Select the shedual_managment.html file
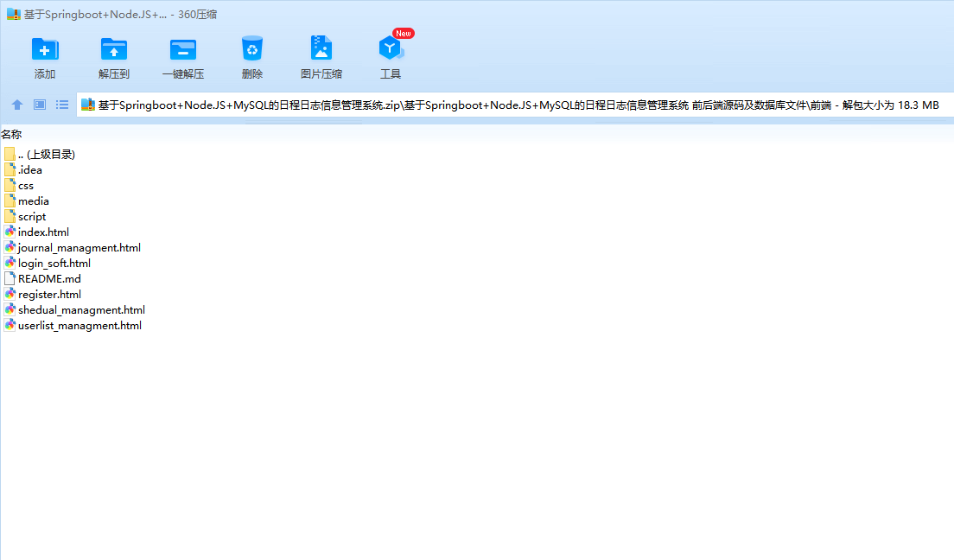Image resolution: width=954 pixels, height=560 pixels. [74, 310]
